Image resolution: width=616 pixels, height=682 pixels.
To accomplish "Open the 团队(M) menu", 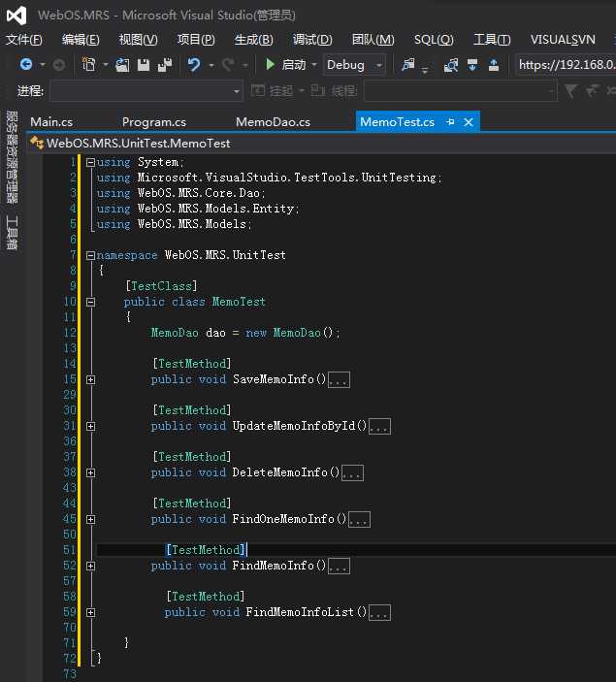I will [x=373, y=40].
